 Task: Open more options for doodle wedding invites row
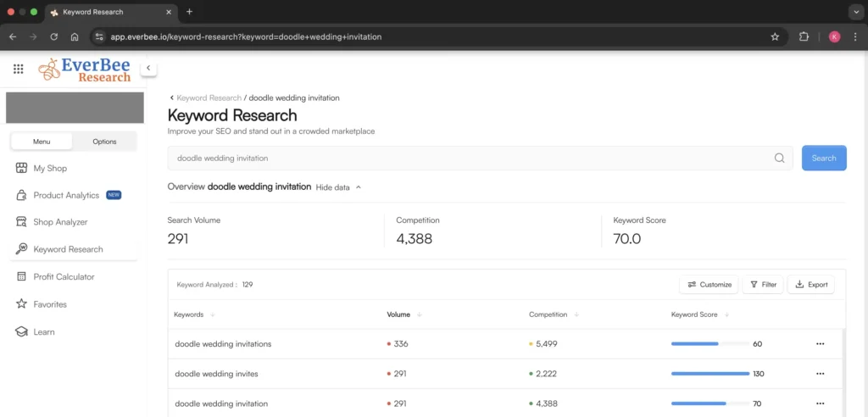pyautogui.click(x=820, y=374)
